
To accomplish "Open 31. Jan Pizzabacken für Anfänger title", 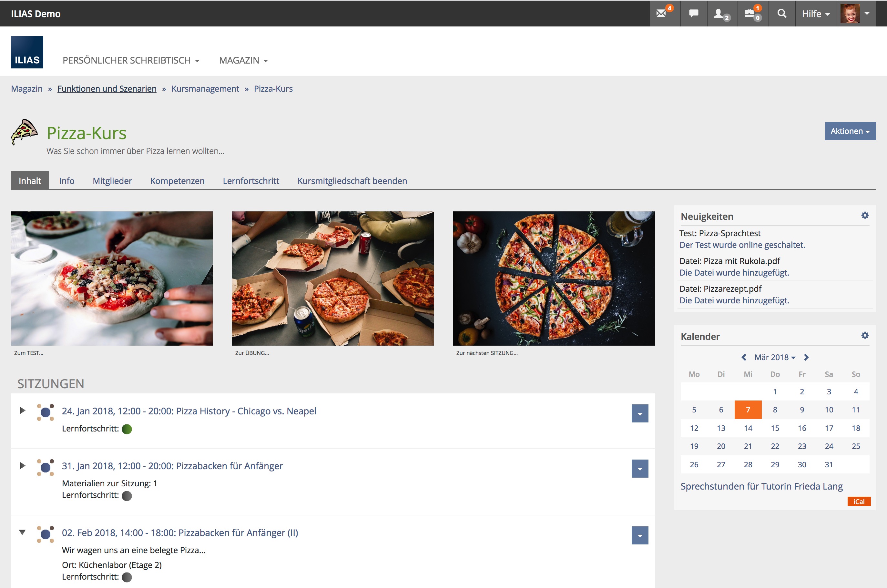I will pyautogui.click(x=172, y=466).
